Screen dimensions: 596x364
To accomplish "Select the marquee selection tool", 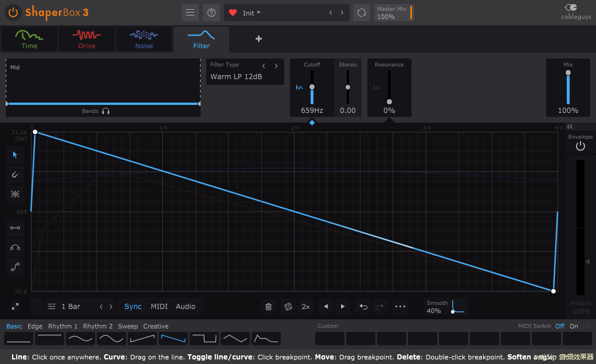I will pyautogui.click(x=15, y=194).
